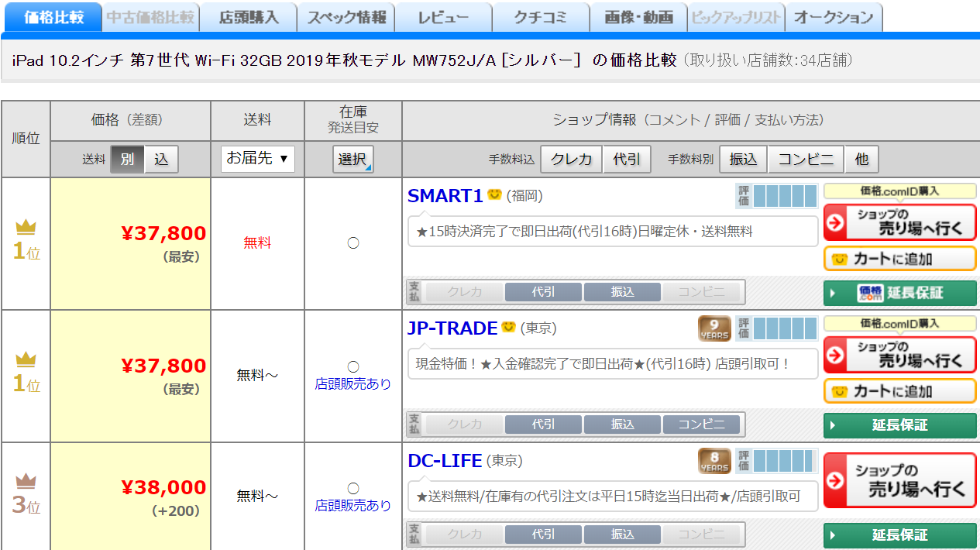Click DC-LIFE shop comment box

coord(613,496)
